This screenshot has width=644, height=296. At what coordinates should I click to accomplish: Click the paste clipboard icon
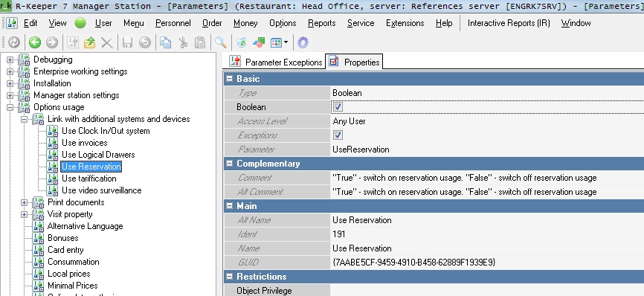(200, 42)
